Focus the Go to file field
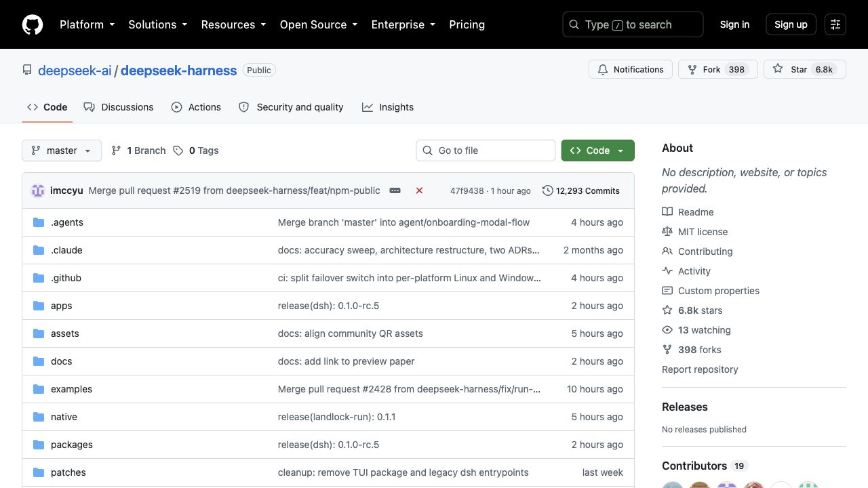Viewport: 868px width, 488px height. point(486,150)
